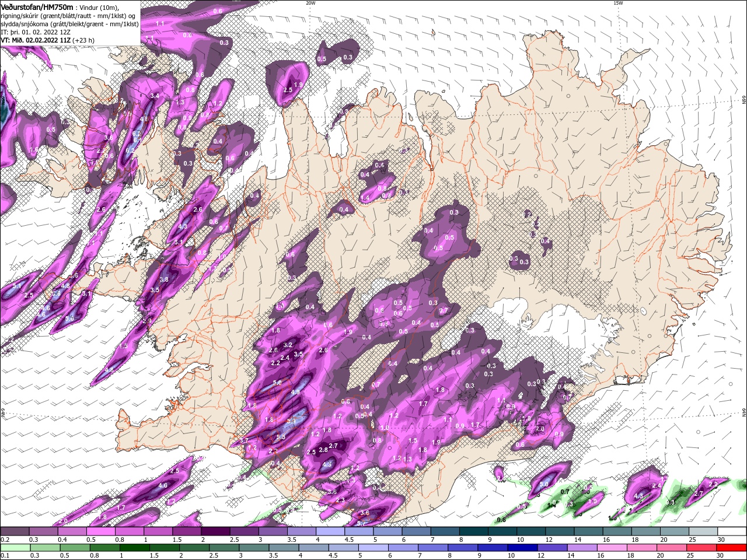This screenshot has height=560, width=747.
Task: Click the 15W longitude label
Action: click(x=618, y=3)
